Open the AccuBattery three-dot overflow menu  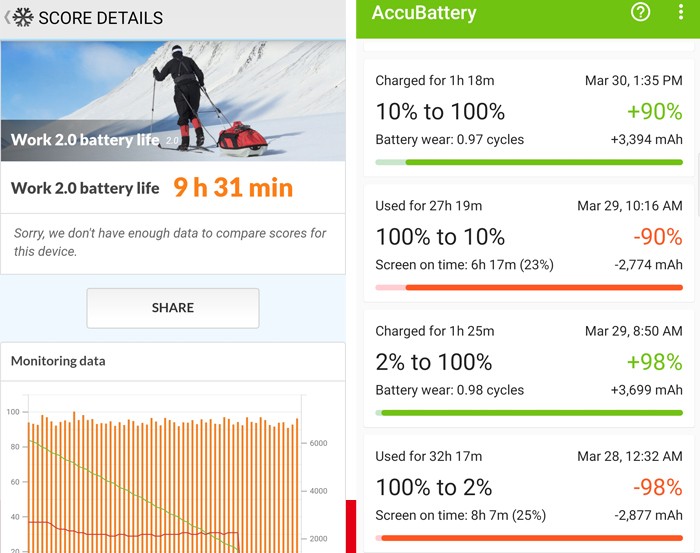coord(680,12)
